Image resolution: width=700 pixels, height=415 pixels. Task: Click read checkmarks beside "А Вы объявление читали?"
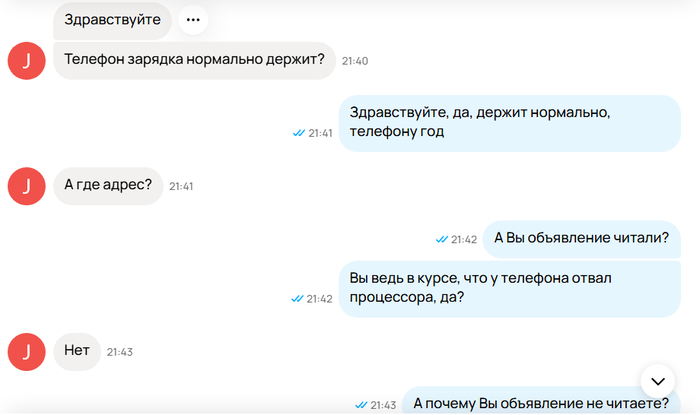(x=441, y=239)
